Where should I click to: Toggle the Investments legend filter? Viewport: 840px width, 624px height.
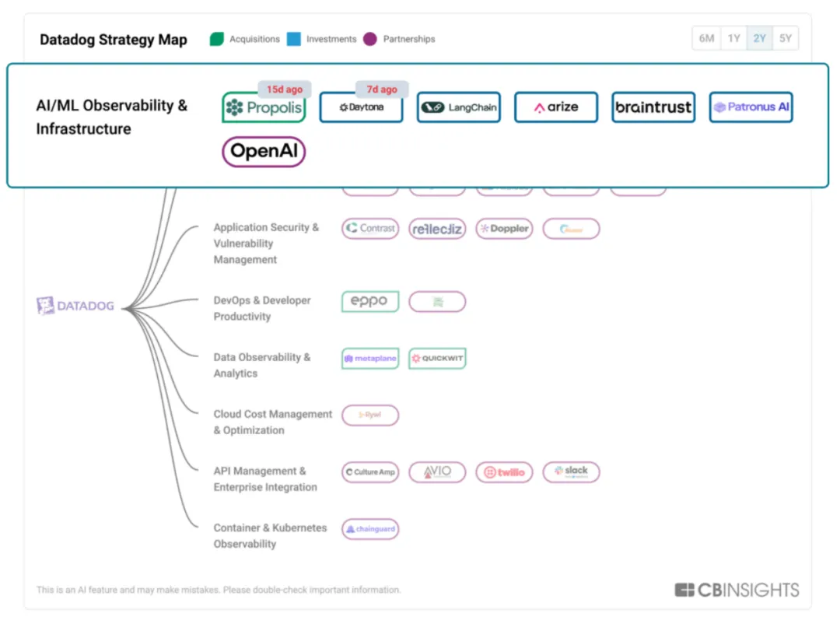[321, 39]
